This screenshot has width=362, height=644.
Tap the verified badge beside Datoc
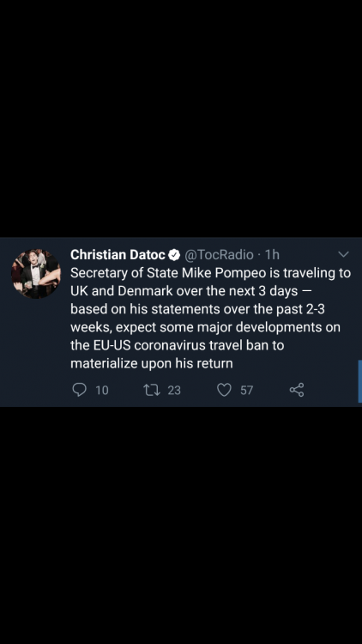(174, 255)
